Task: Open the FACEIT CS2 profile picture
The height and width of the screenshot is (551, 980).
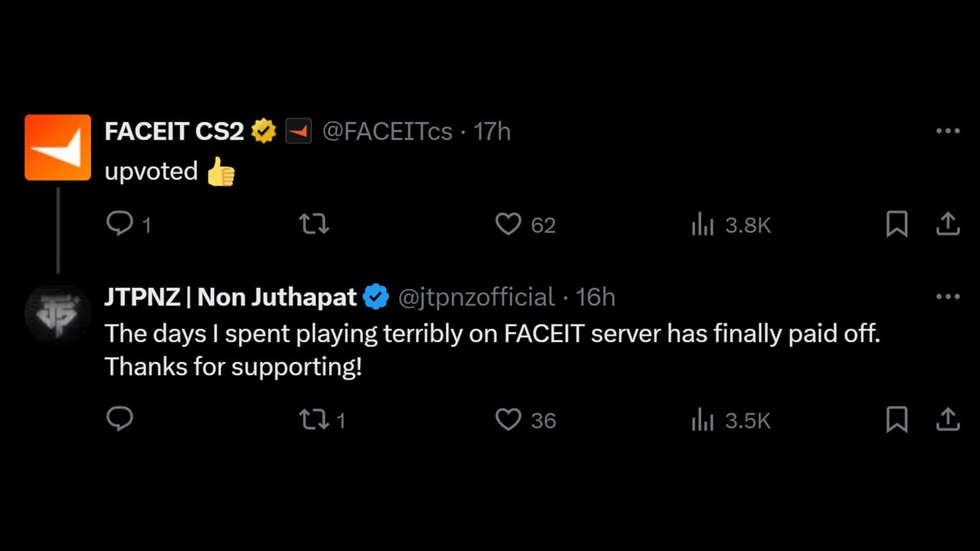Action: point(58,148)
